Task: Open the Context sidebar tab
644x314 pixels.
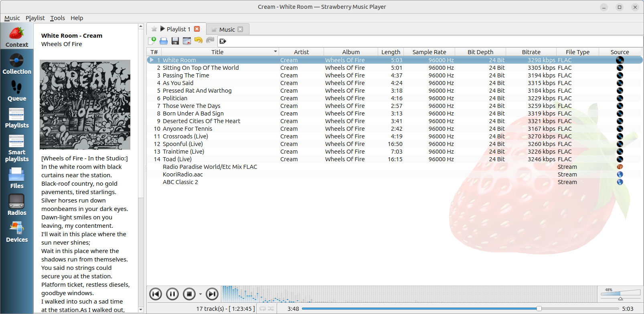Action: pos(16,36)
